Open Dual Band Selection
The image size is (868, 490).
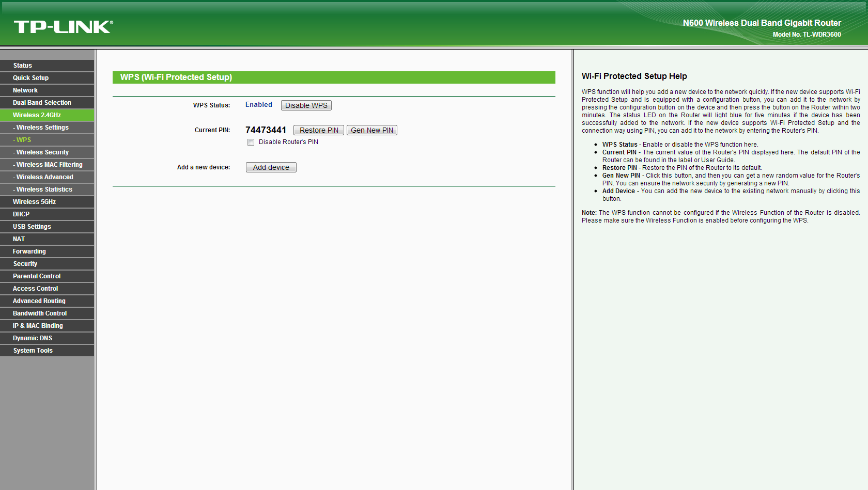click(47, 103)
